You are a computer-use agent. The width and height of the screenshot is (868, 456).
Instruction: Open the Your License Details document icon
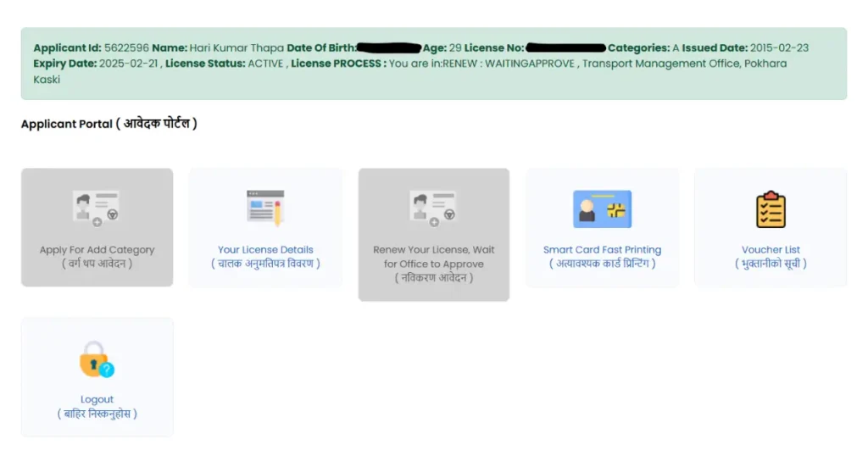[265, 208]
